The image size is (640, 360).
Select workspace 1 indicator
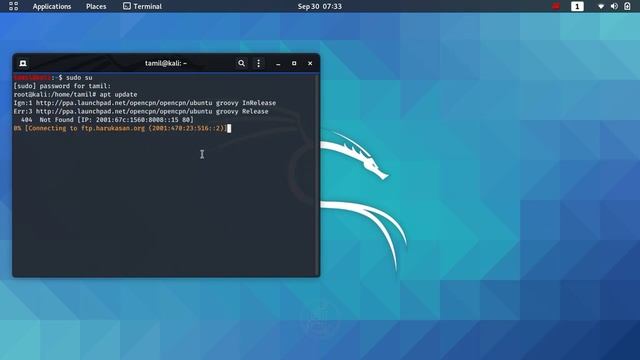click(577, 7)
